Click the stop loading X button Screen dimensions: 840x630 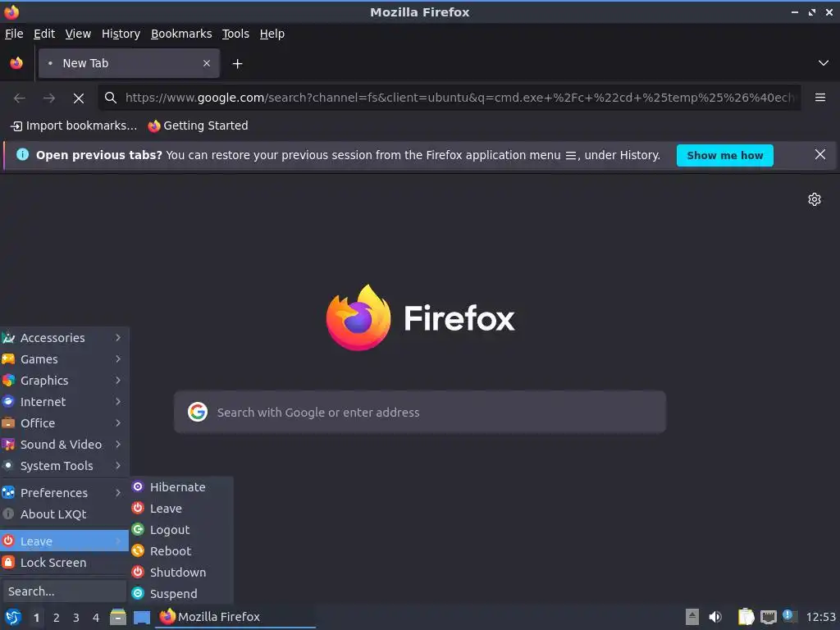coord(78,98)
